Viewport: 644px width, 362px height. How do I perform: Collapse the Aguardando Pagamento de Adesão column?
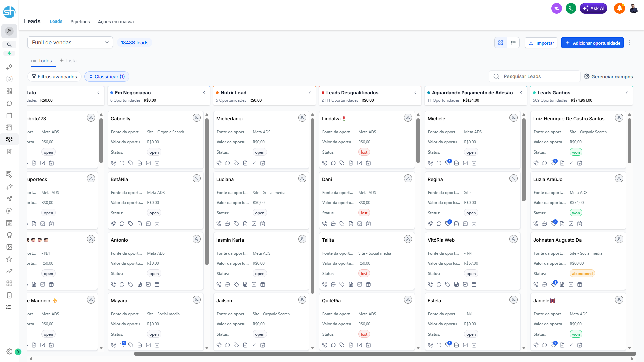coord(521,93)
